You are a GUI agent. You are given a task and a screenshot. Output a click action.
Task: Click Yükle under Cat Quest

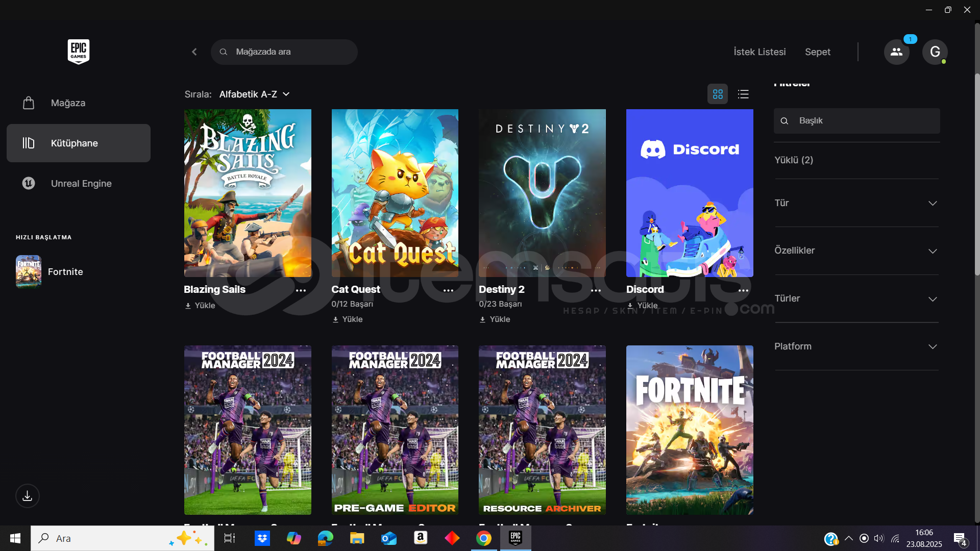[348, 319]
